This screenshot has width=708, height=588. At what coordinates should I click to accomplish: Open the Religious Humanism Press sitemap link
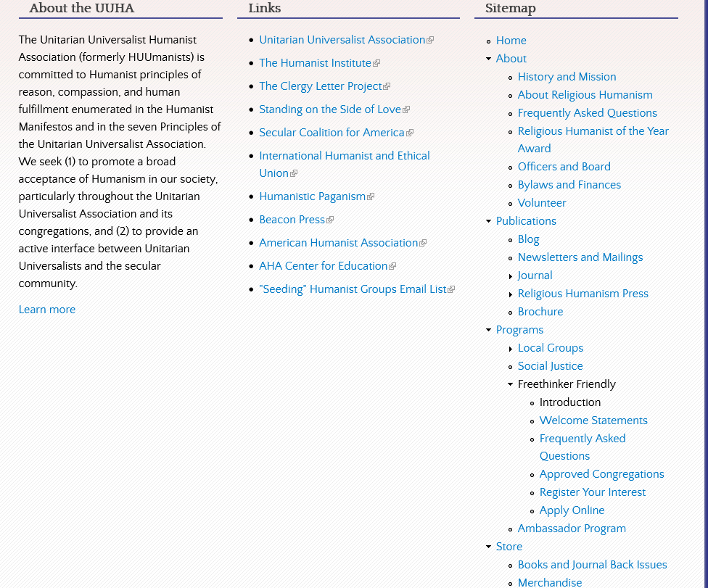(x=583, y=294)
